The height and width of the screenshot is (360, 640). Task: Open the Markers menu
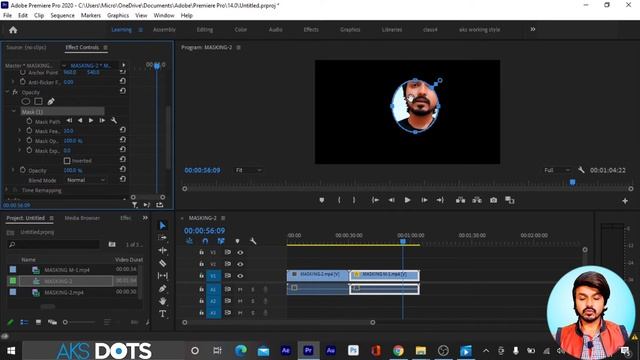click(x=91, y=16)
